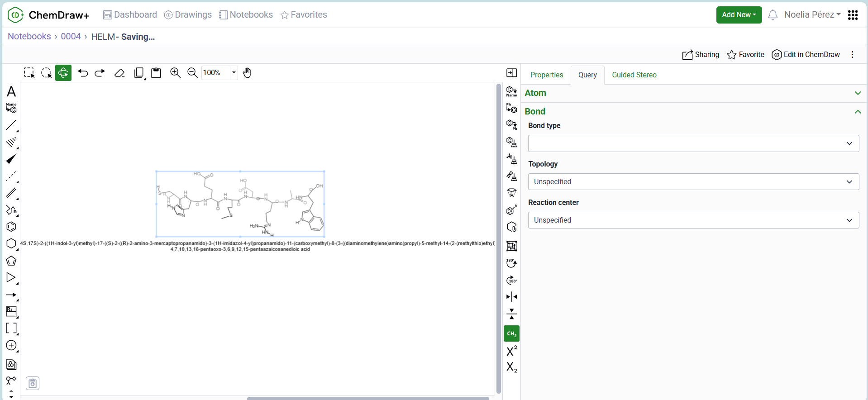The height and width of the screenshot is (400, 868).
Task: Expand the Atom section
Action: (857, 93)
